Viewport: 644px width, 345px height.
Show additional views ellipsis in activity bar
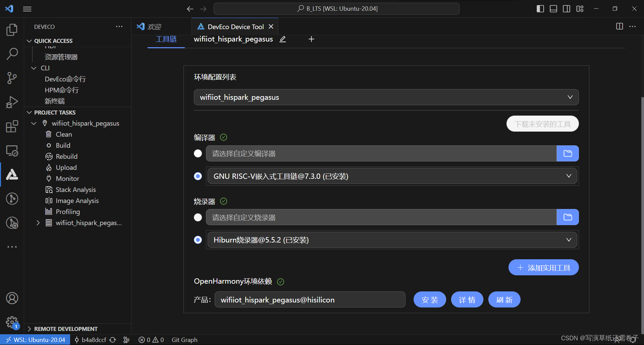12,247
